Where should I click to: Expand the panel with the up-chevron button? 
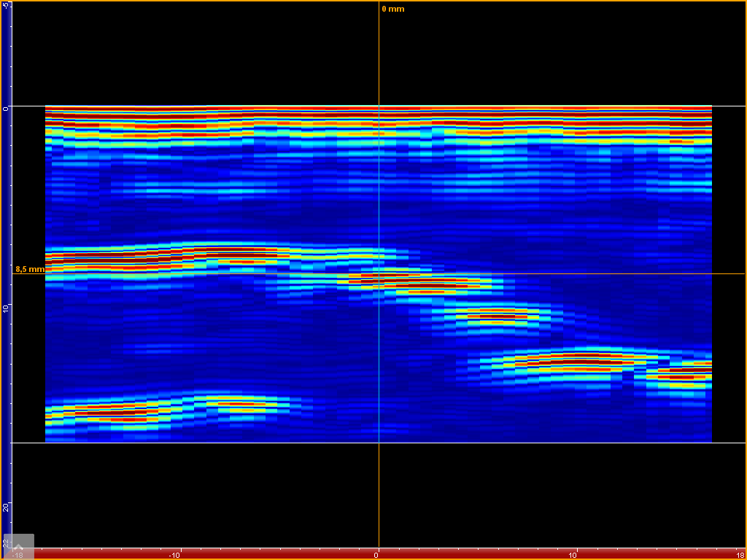(18, 546)
